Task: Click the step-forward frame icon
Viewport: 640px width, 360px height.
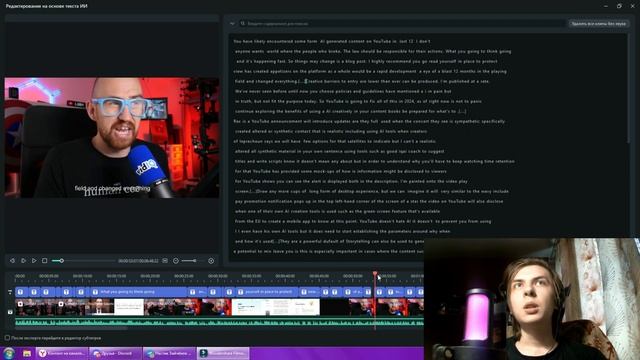Action: point(23,261)
